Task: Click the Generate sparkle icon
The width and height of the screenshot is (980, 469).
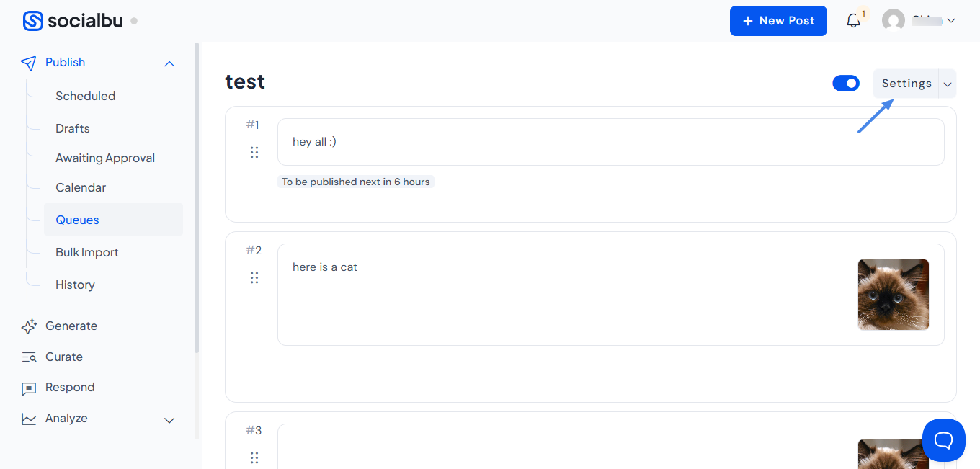Action: tap(29, 326)
